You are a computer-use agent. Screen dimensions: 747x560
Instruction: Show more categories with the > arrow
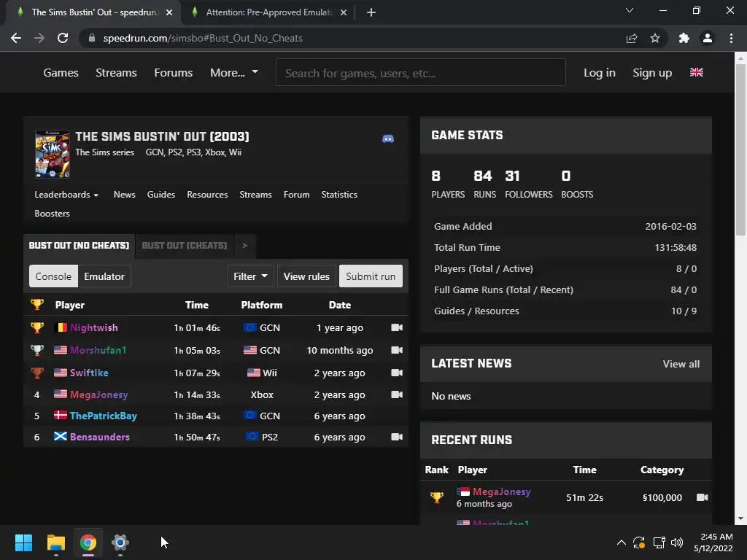[245, 245]
